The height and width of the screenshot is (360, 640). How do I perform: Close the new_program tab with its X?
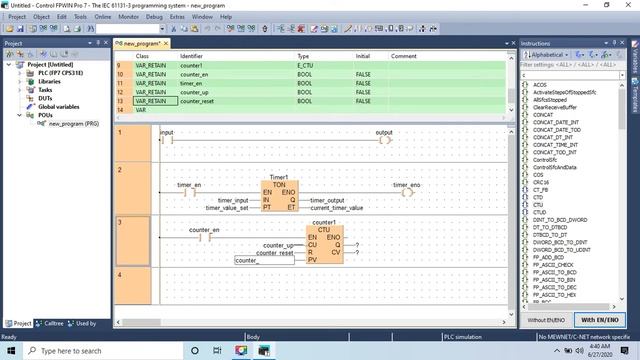pos(166,43)
